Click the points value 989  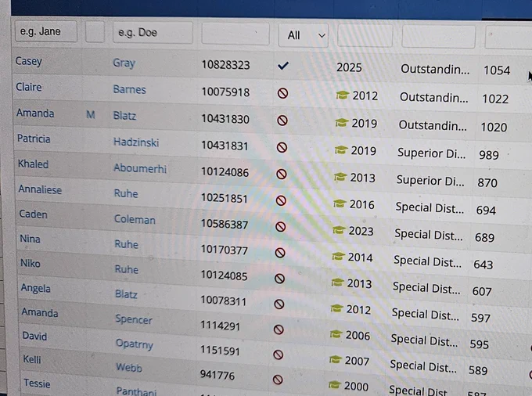[488, 155]
